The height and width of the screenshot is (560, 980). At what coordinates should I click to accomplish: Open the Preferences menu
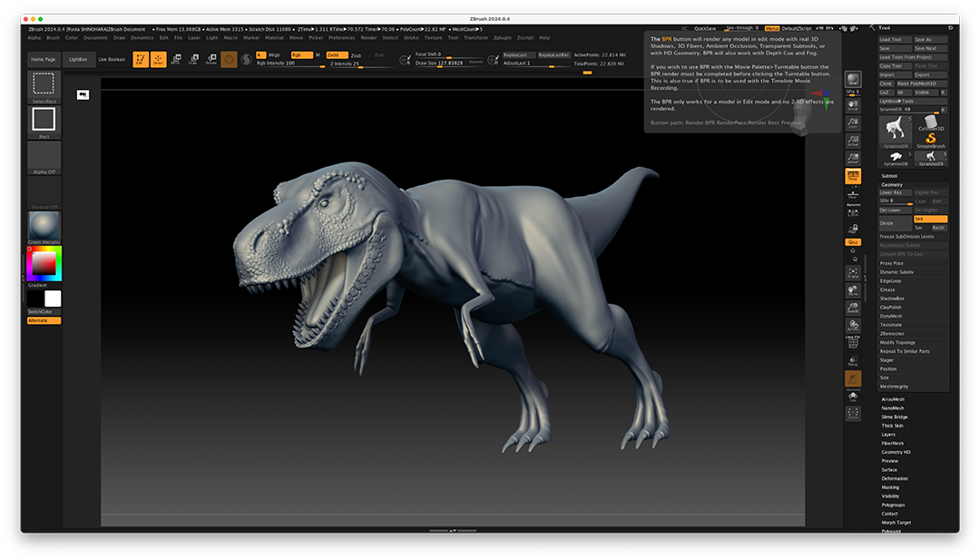pyautogui.click(x=342, y=37)
